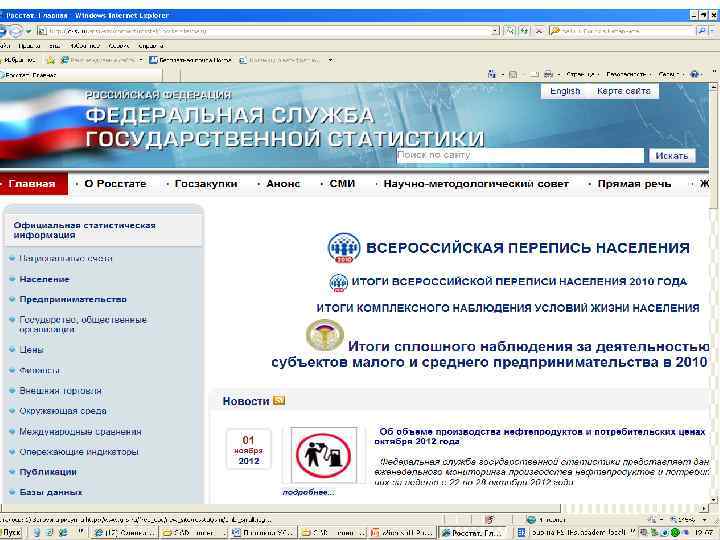The width and height of the screenshot is (720, 540).
Task: Open the Окружающая среда sidebar link
Action: tap(63, 411)
